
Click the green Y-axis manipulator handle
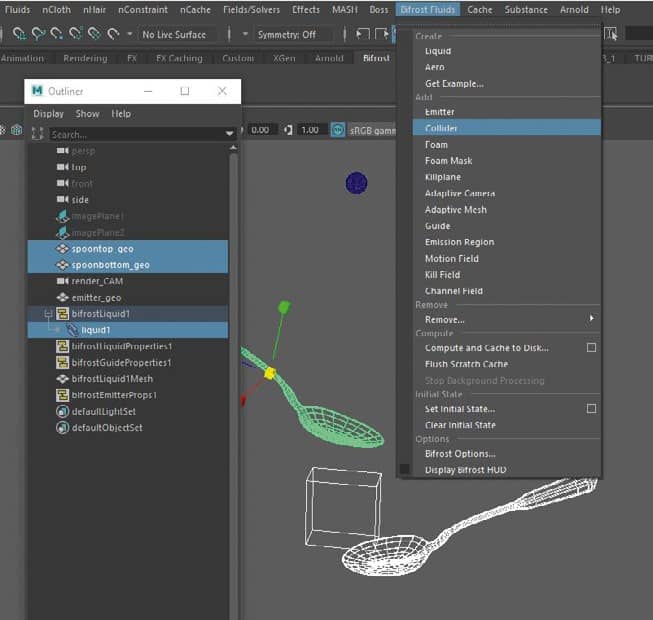[284, 307]
